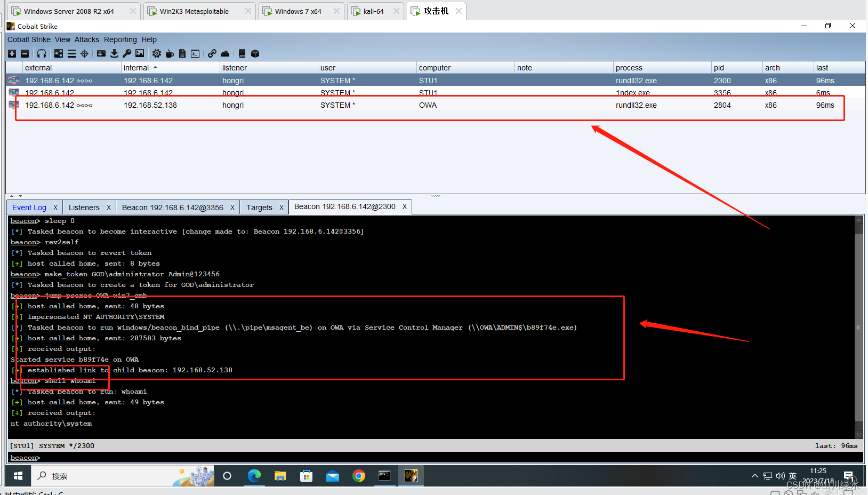Viewport: 868px width, 495px height.
Task: Open Credentials with the ID card icon
Action: [x=101, y=53]
